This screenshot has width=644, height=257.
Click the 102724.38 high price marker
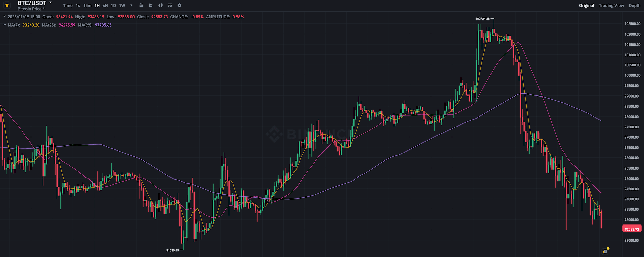pos(482,19)
